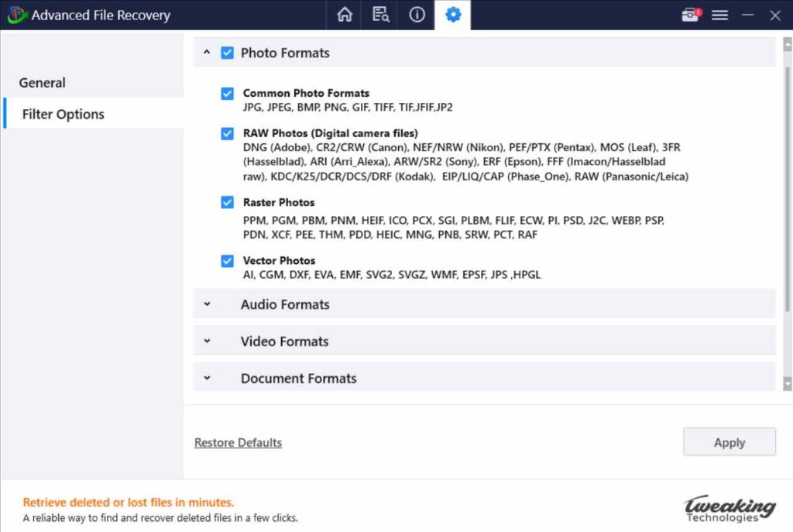Click the 'Common Photo Formats' label
This screenshot has height=532, width=793.
[306, 93]
